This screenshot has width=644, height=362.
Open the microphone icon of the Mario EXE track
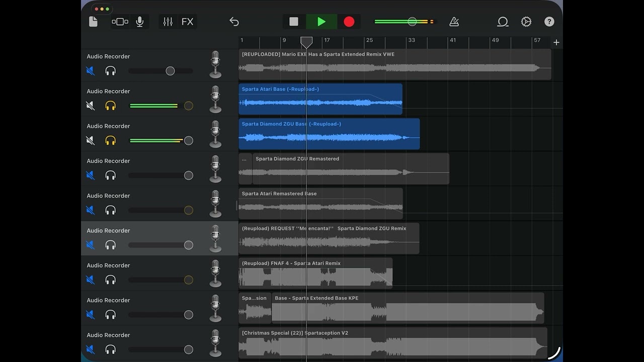(215, 64)
